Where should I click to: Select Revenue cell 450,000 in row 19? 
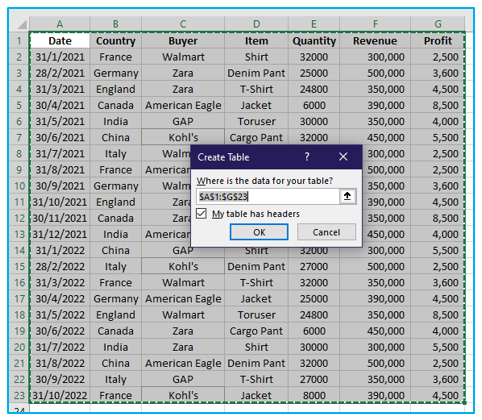pyautogui.click(x=375, y=331)
